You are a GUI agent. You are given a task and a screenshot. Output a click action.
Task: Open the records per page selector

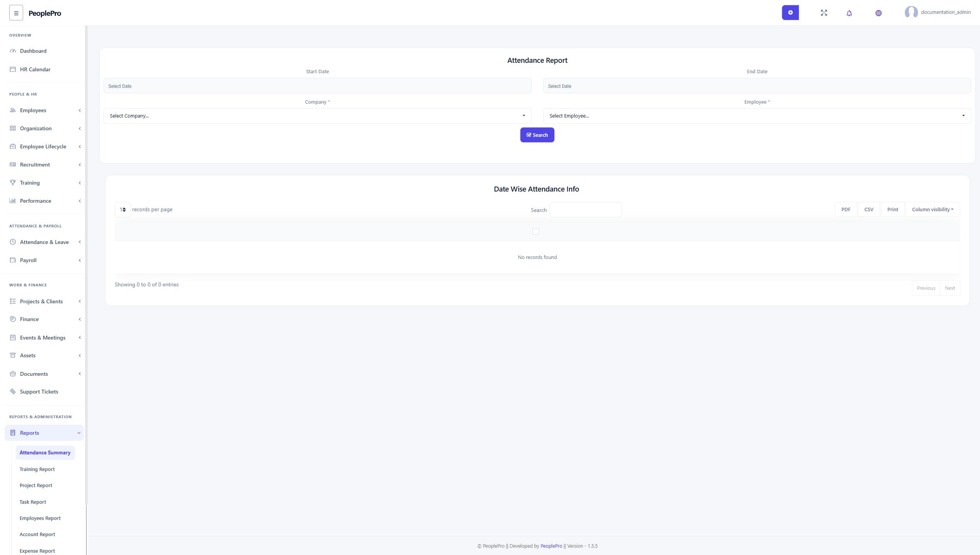pyautogui.click(x=123, y=210)
